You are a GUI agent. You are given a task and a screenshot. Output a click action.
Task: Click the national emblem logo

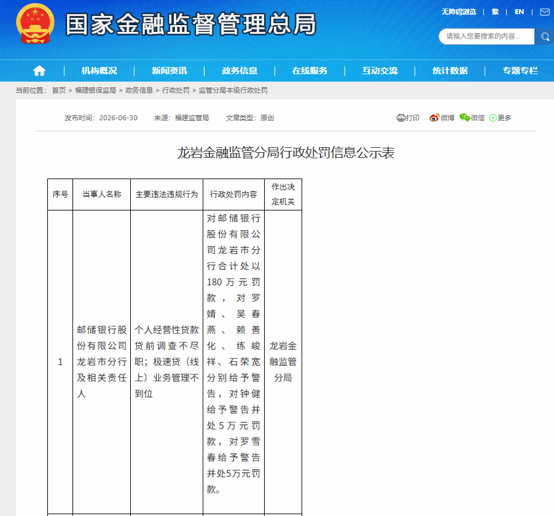(x=35, y=24)
